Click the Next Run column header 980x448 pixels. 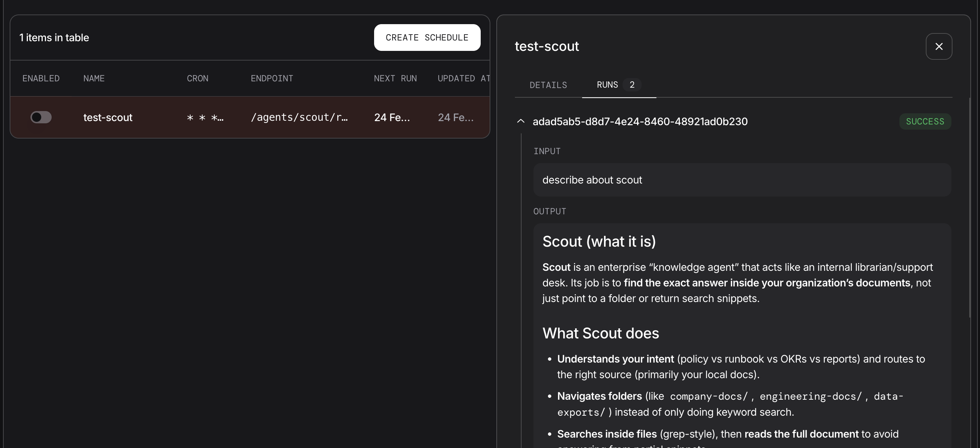tap(395, 78)
